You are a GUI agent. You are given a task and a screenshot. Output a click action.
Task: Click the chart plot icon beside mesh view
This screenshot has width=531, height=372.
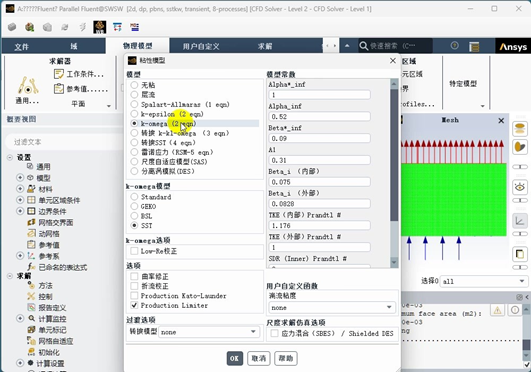[519, 221]
